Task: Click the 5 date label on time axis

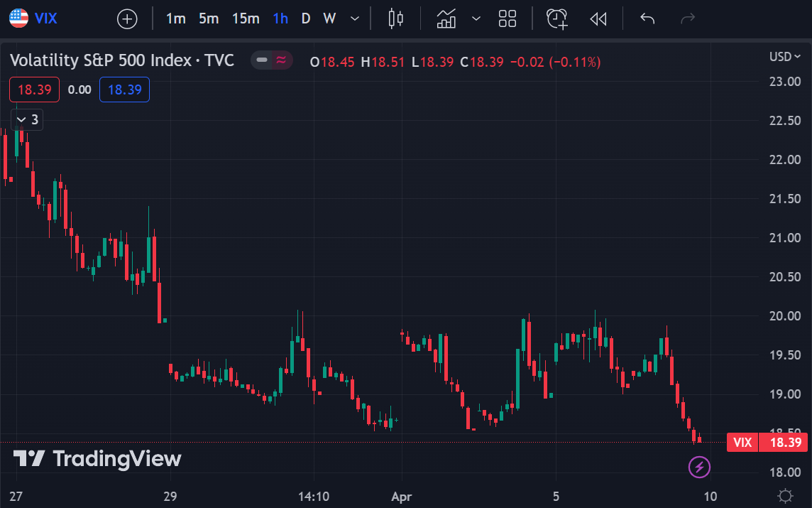Action: (x=556, y=497)
